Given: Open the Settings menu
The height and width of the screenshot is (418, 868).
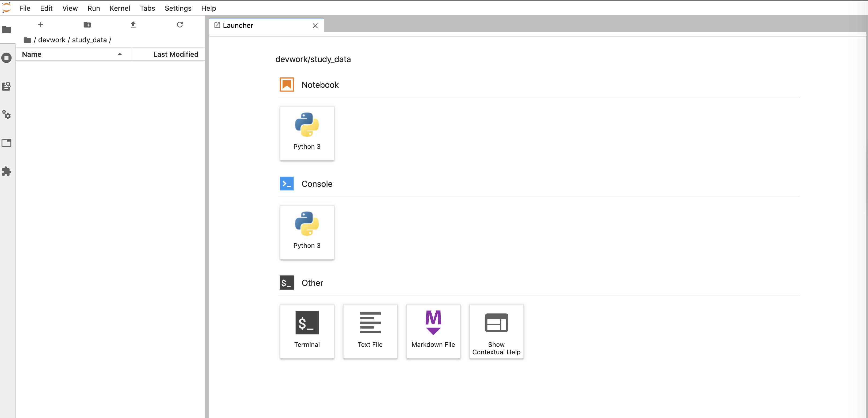Looking at the screenshot, I should (x=178, y=8).
